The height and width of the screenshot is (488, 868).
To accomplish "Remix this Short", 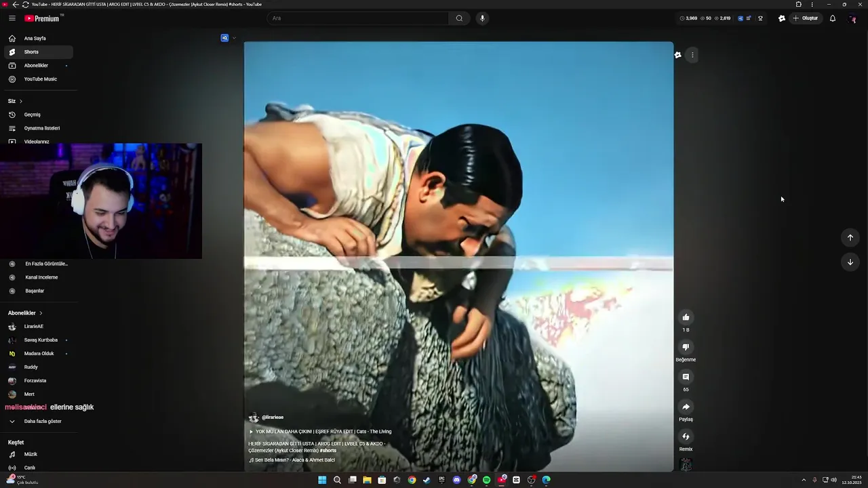I will coord(686,436).
